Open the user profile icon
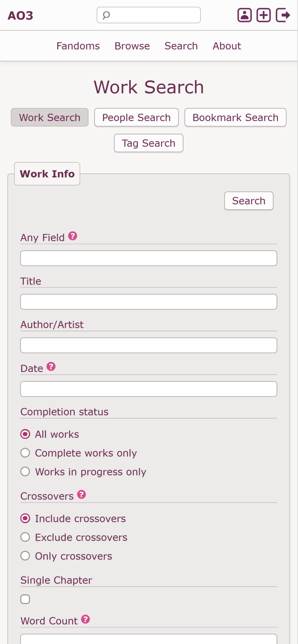 [245, 15]
